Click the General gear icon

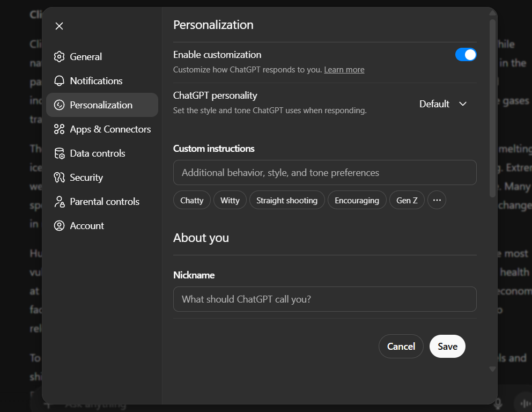pyautogui.click(x=60, y=57)
